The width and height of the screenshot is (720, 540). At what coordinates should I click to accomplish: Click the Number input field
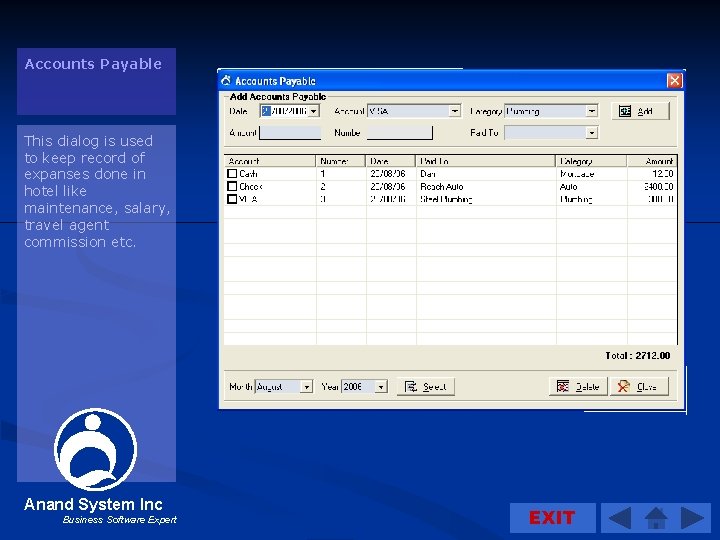tap(399, 133)
